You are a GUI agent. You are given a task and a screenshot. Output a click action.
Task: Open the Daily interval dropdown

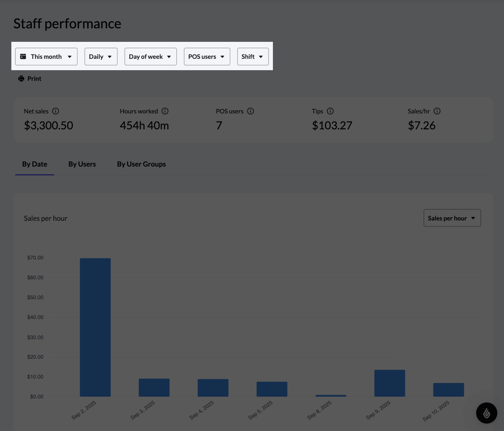101,56
